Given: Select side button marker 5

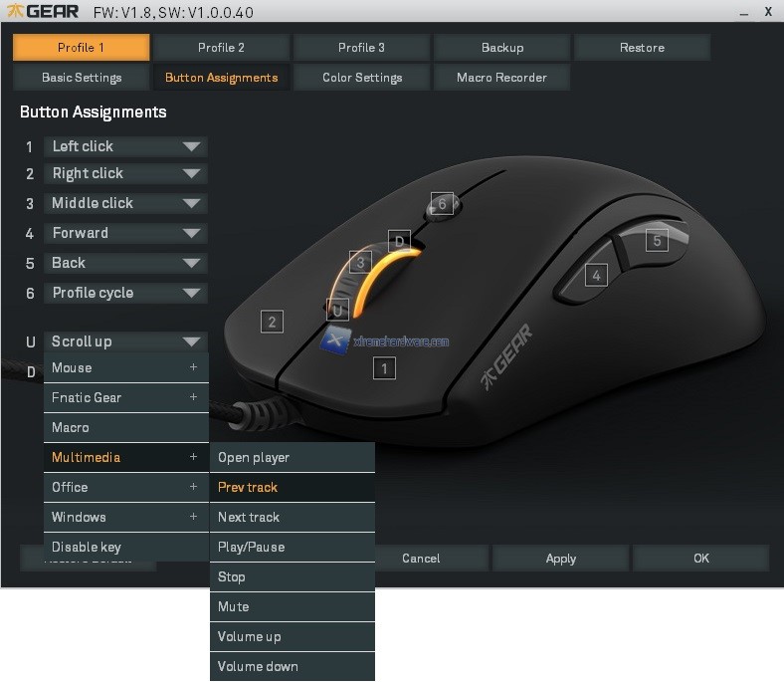Looking at the screenshot, I should pyautogui.click(x=656, y=240).
